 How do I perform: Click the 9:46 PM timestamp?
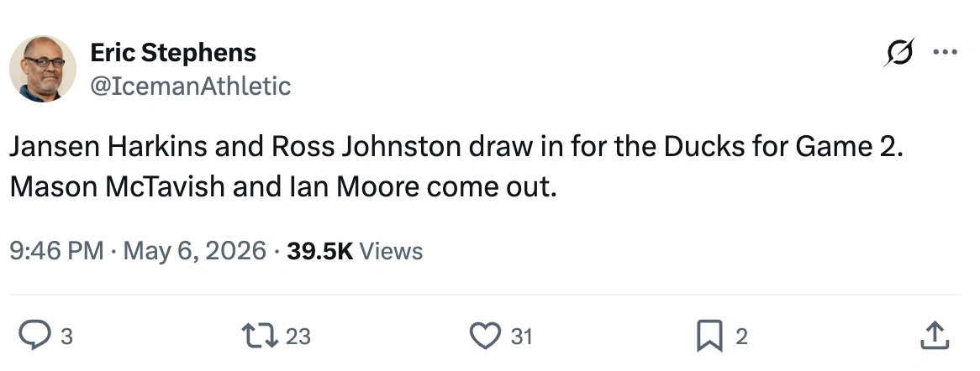click(x=57, y=251)
